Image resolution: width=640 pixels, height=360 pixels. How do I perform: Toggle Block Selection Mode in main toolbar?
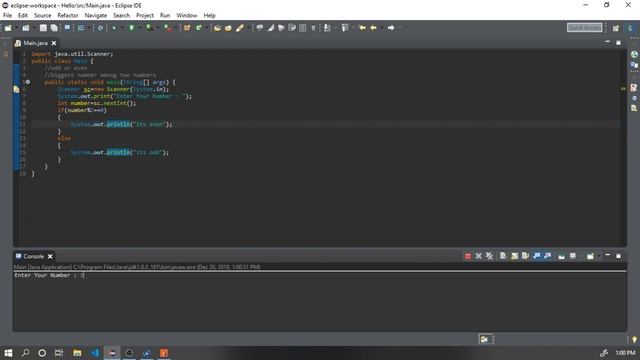point(302,28)
